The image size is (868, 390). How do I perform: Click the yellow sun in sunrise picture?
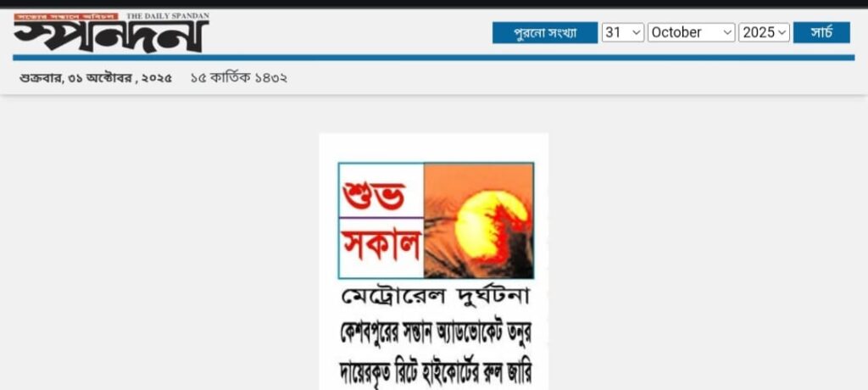click(487, 224)
